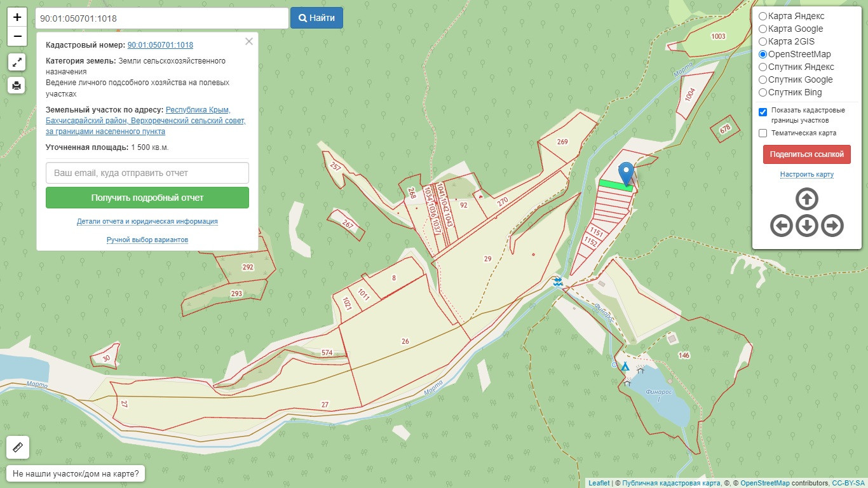868x488 pixels.
Task: Click parcel number 26 on map
Action: (405, 341)
